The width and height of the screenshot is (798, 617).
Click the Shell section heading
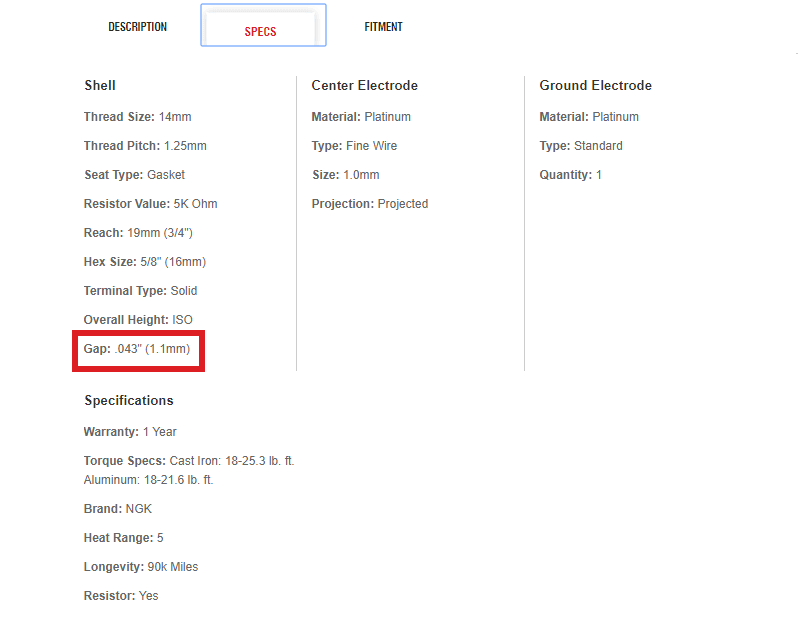coord(100,85)
